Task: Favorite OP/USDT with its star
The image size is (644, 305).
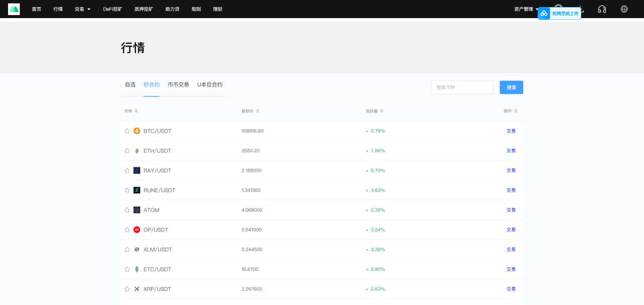Action: tap(127, 230)
